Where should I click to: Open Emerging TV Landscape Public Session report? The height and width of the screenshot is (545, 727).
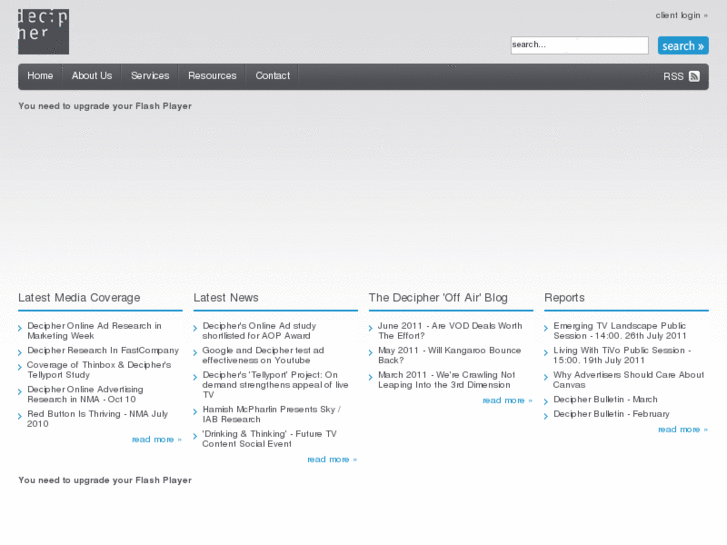[x=619, y=331]
